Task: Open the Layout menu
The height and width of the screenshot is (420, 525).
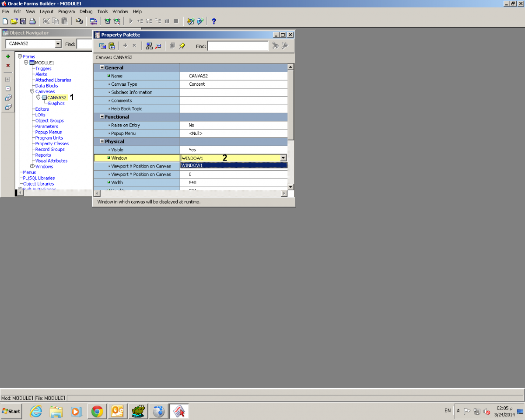Action: 46,11
